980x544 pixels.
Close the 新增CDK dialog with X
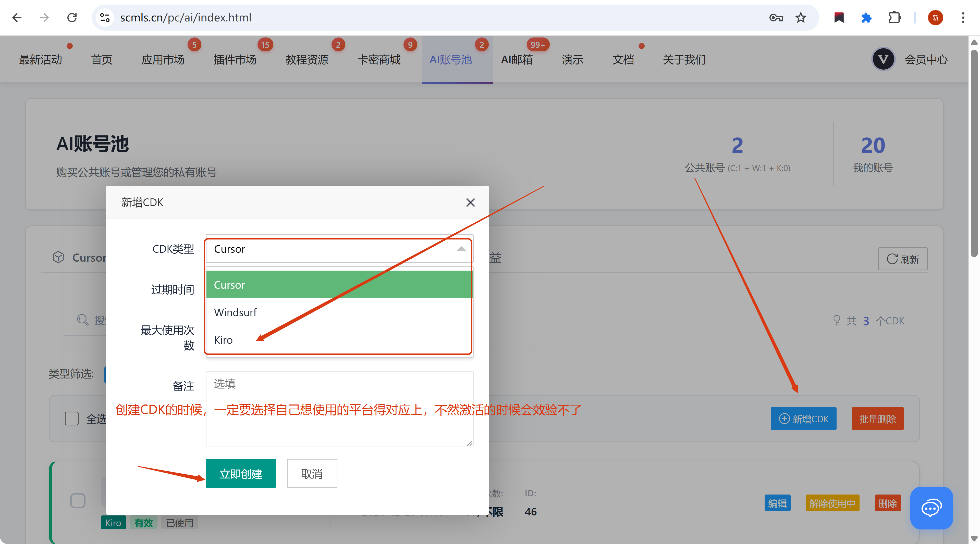(470, 203)
